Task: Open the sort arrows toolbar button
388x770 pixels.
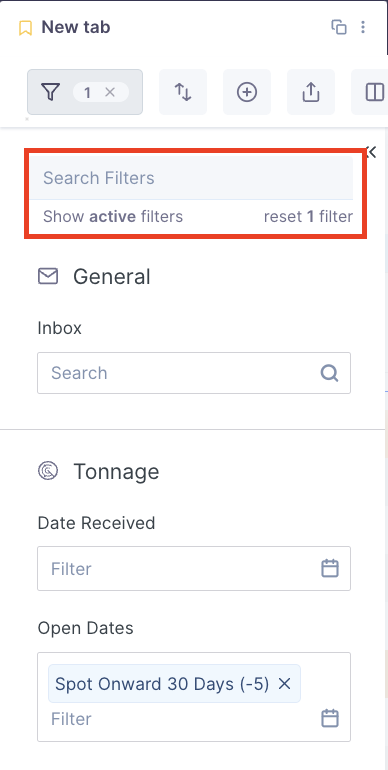Action: (183, 92)
